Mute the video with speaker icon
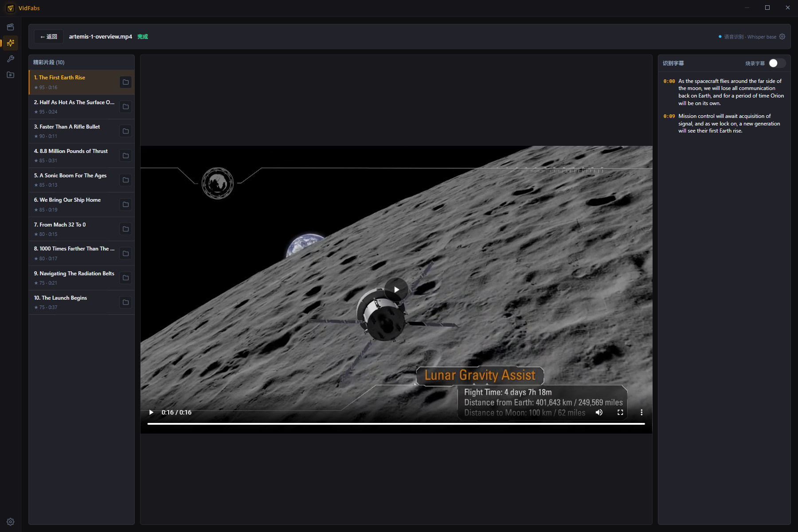Image resolution: width=798 pixels, height=532 pixels. tap(599, 412)
